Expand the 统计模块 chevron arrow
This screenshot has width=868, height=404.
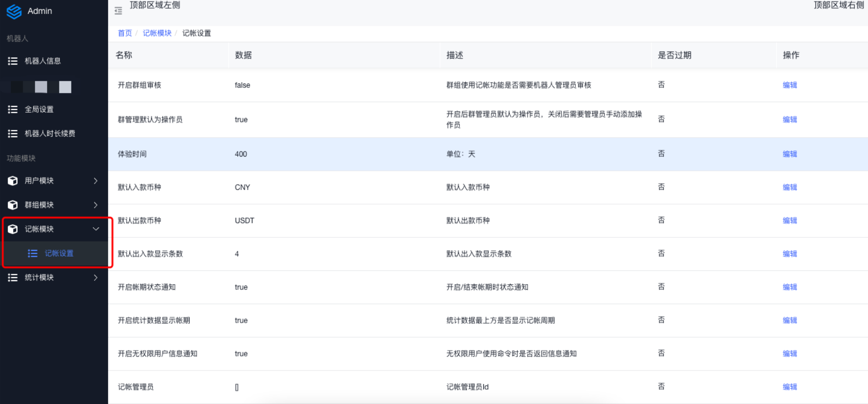(x=96, y=277)
